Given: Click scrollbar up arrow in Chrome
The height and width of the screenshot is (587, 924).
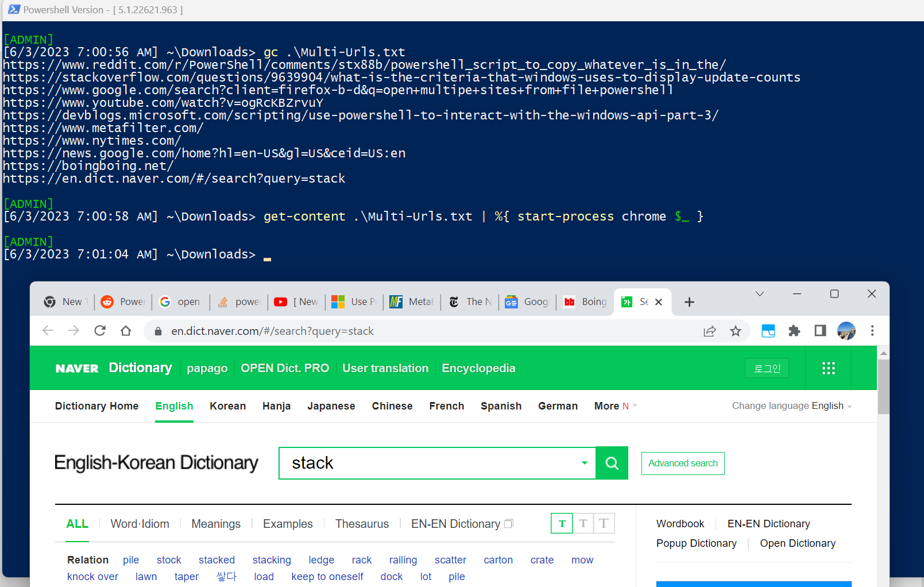Looking at the screenshot, I should (x=883, y=353).
